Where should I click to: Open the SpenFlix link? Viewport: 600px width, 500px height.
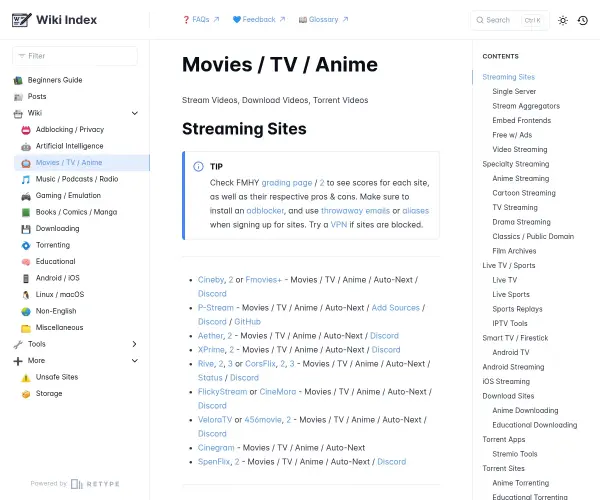(x=214, y=462)
